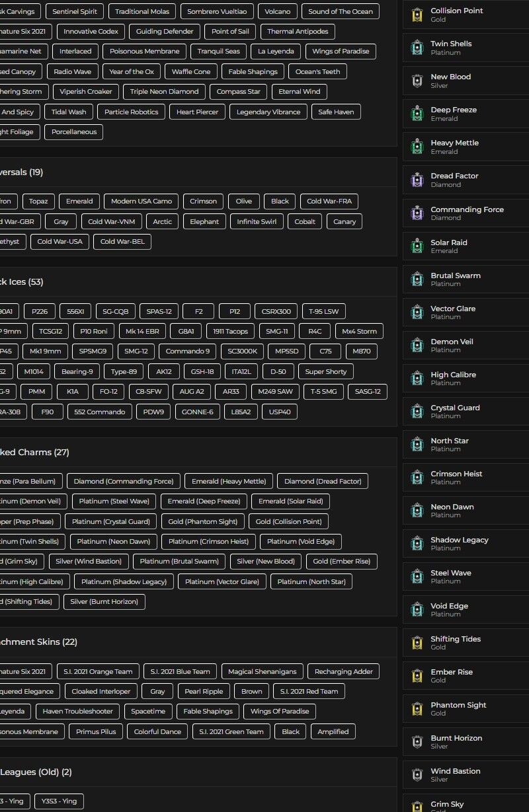This screenshot has height=812, width=529.
Task: Choose the Magical Shenanigans attachment skin
Action: (x=262, y=671)
